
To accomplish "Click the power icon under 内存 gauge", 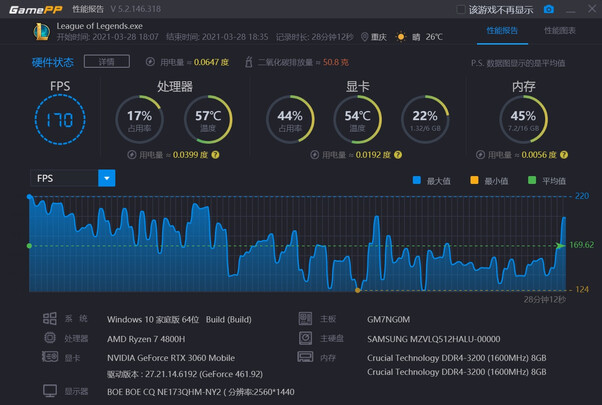I will tap(480, 155).
